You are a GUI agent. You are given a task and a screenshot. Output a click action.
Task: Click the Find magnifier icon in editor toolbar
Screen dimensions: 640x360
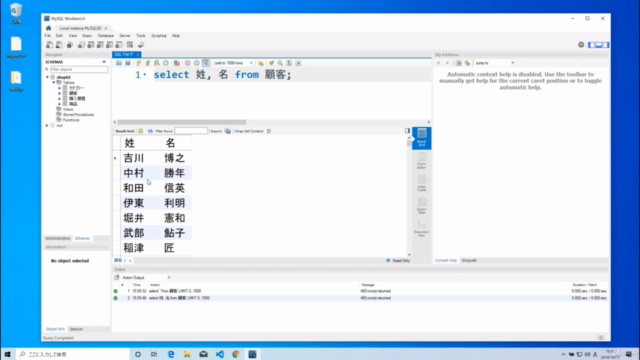280,63
